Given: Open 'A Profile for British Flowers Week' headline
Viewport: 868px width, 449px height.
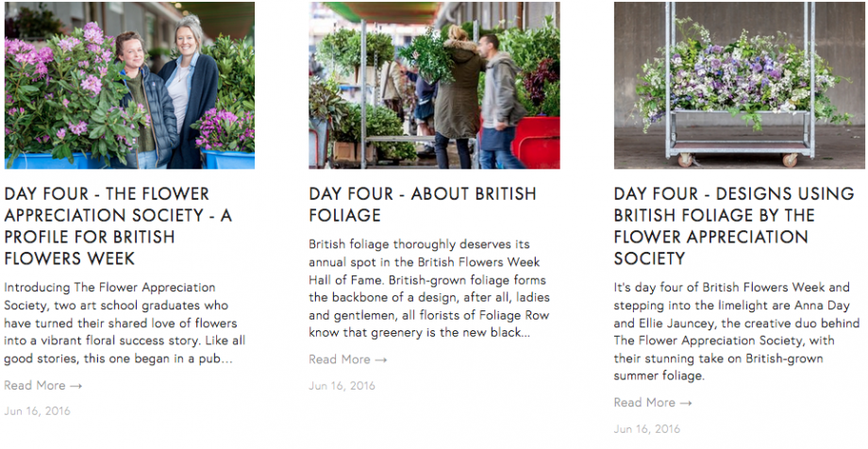Looking at the screenshot, I should click(x=118, y=226).
